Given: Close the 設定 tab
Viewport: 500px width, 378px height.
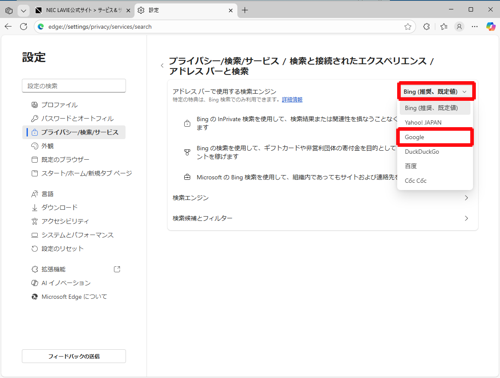Looking at the screenshot, I should 230,11.
